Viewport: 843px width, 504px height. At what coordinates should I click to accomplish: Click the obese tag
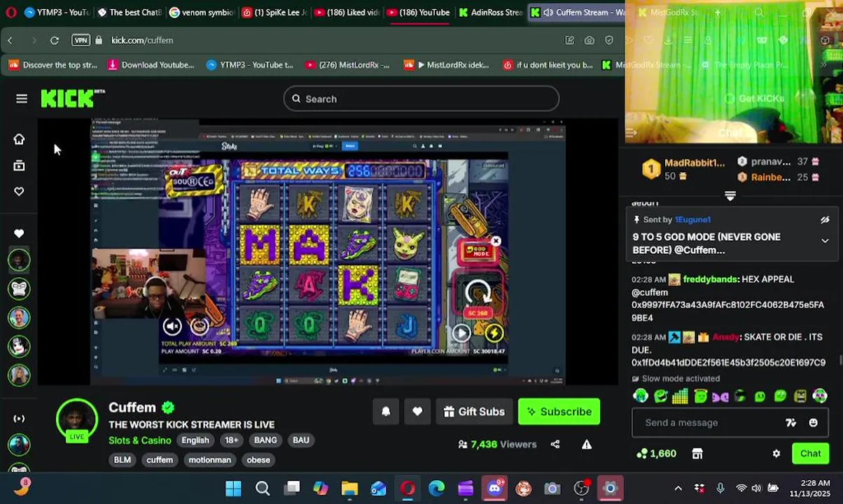click(x=258, y=460)
